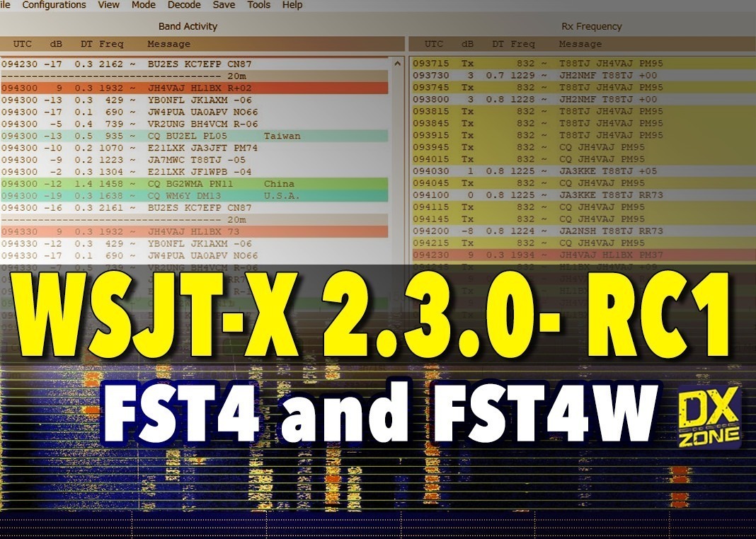Select the CQ WM6Y DM13 U.S.A. decode
This screenshot has width=756, height=539.
[194, 196]
